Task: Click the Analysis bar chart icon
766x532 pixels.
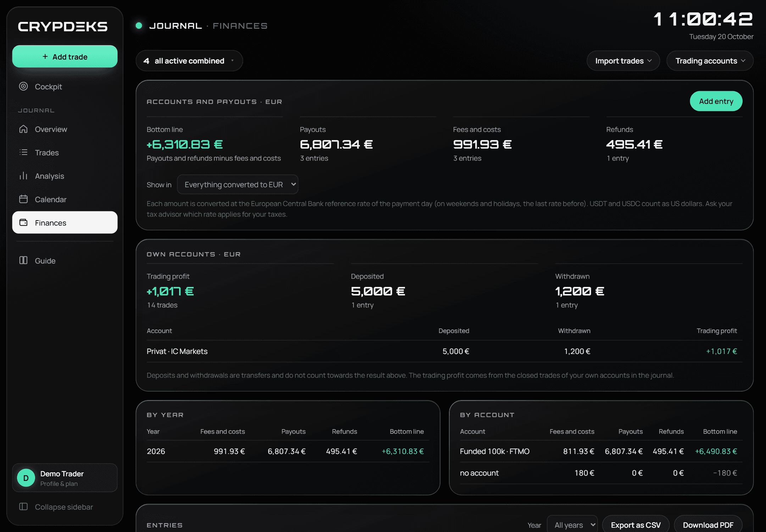Action: pyautogui.click(x=23, y=176)
